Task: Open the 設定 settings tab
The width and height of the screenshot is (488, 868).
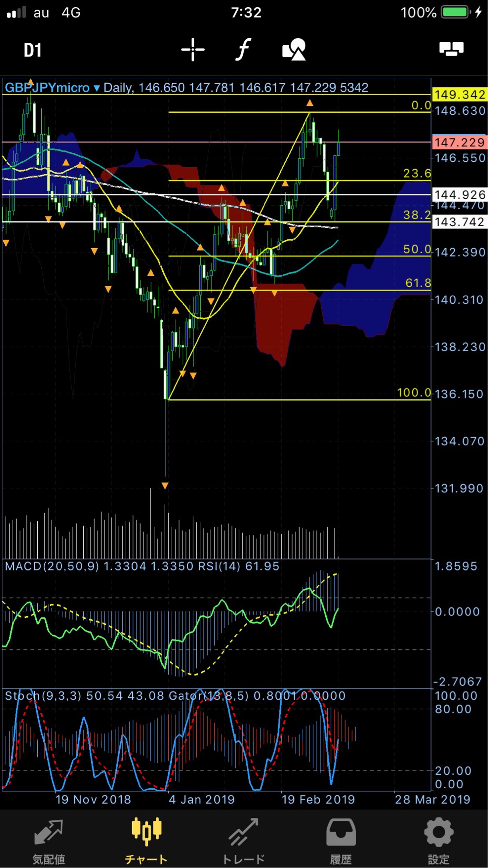Action: click(439, 842)
